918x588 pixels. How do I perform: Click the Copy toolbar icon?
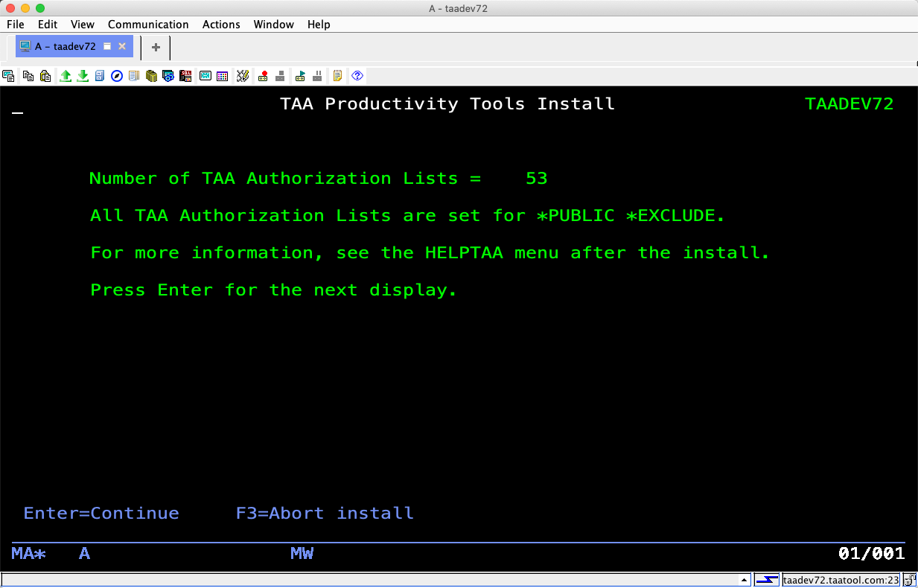[x=28, y=76]
